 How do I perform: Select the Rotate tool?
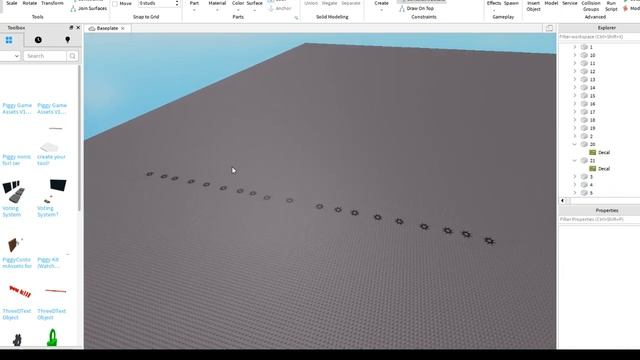tap(29, 3)
